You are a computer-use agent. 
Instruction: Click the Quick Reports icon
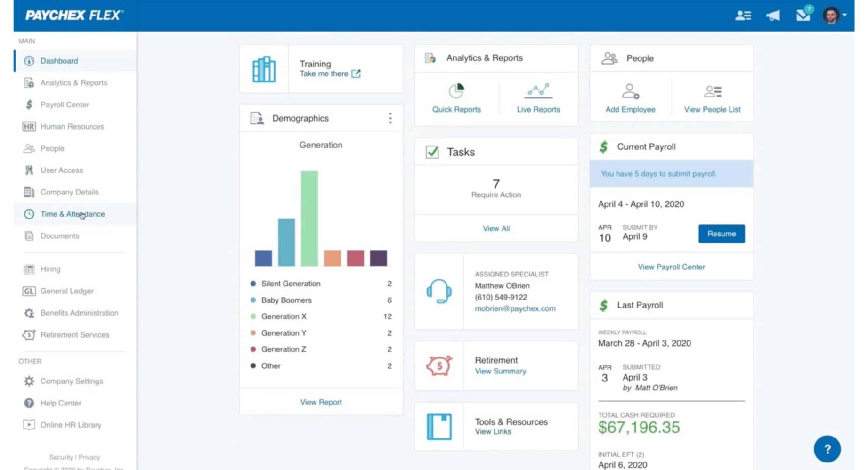pos(456,90)
